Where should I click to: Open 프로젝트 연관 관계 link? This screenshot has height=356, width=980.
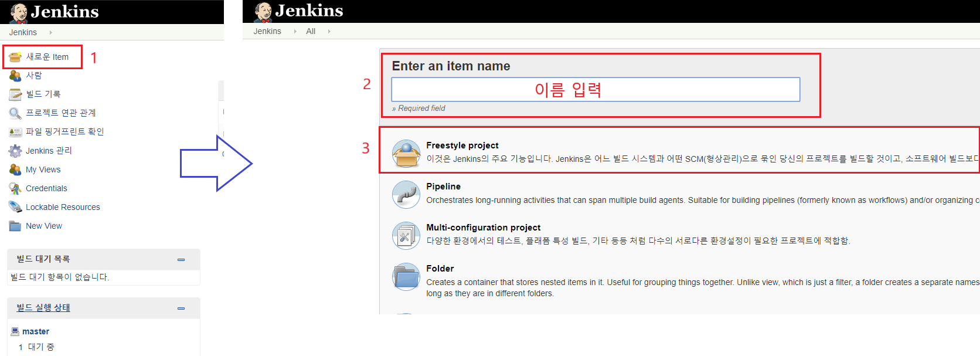(61, 113)
